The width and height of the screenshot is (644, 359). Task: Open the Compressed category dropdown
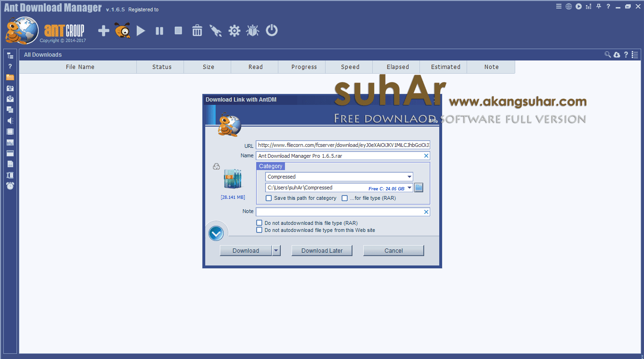(x=339, y=177)
